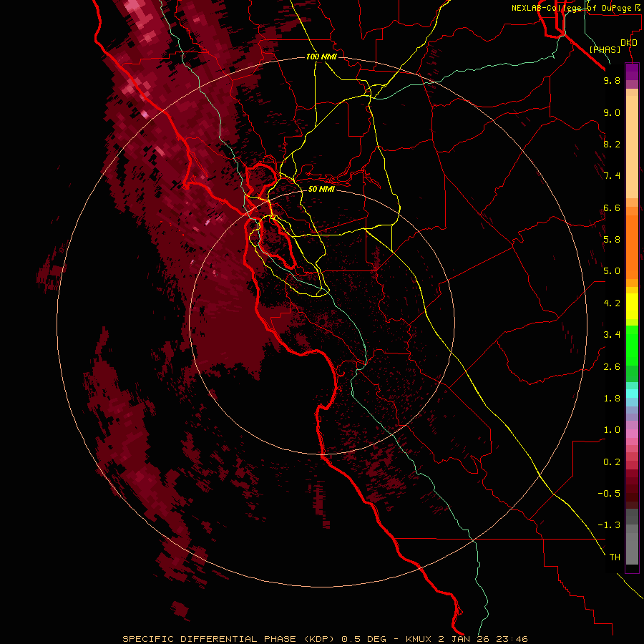This screenshot has height=644, width=644.
Task: Click the 'TH' threshold label on the scale
Action: point(615,557)
